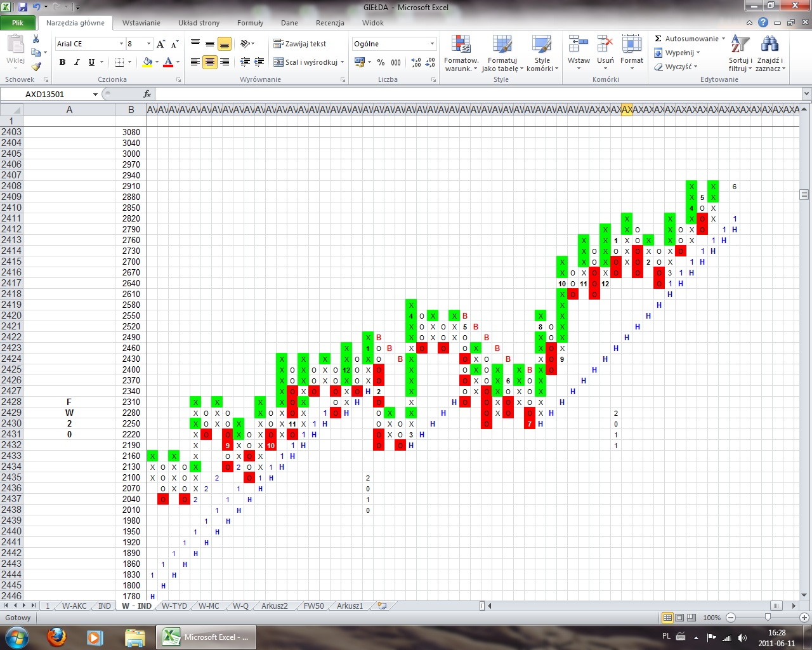Toggle italic formatting
812x650 pixels.
coord(77,62)
